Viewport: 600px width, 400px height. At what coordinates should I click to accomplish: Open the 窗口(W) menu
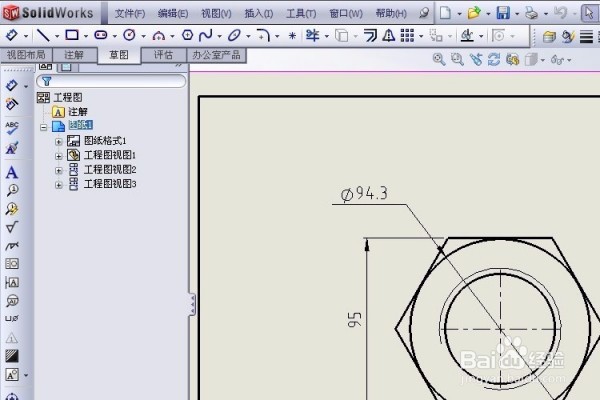[x=346, y=13]
